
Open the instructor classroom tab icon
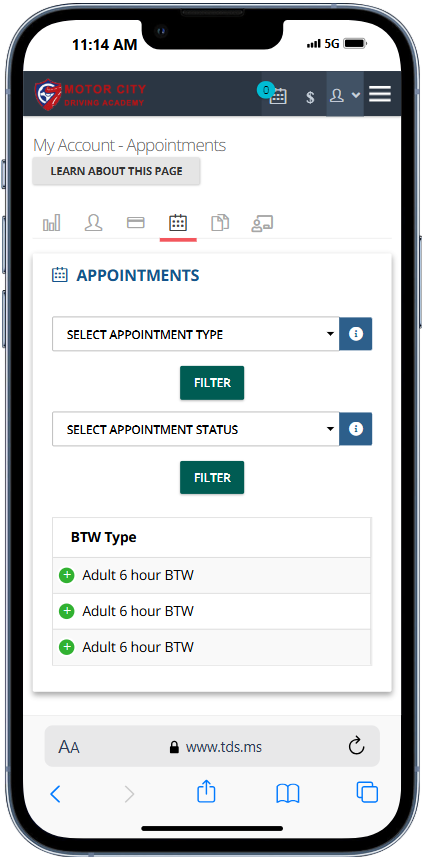coord(262,223)
